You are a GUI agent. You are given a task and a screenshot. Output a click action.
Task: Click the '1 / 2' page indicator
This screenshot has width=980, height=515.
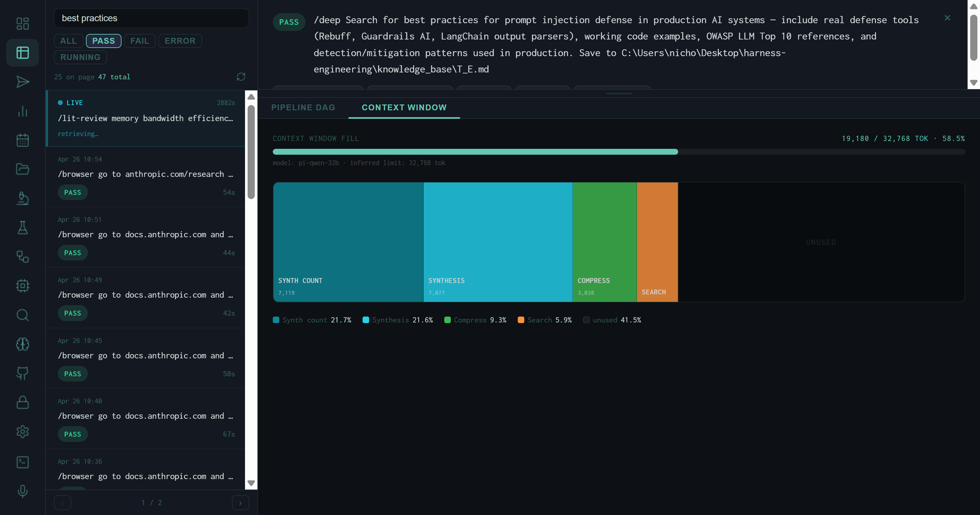click(x=152, y=503)
